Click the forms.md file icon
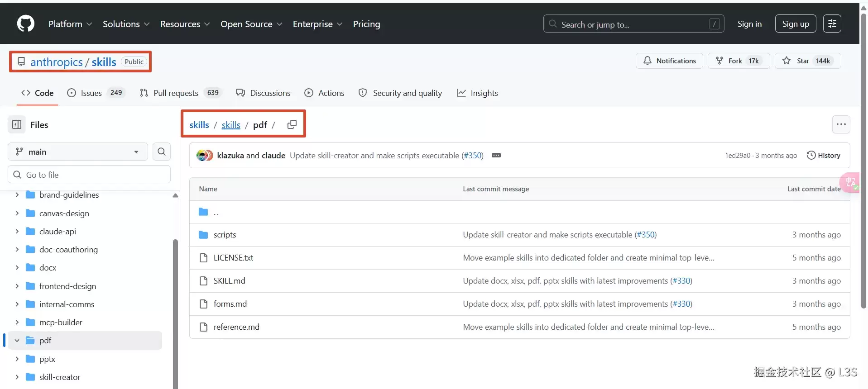The image size is (868, 389). coord(203,304)
